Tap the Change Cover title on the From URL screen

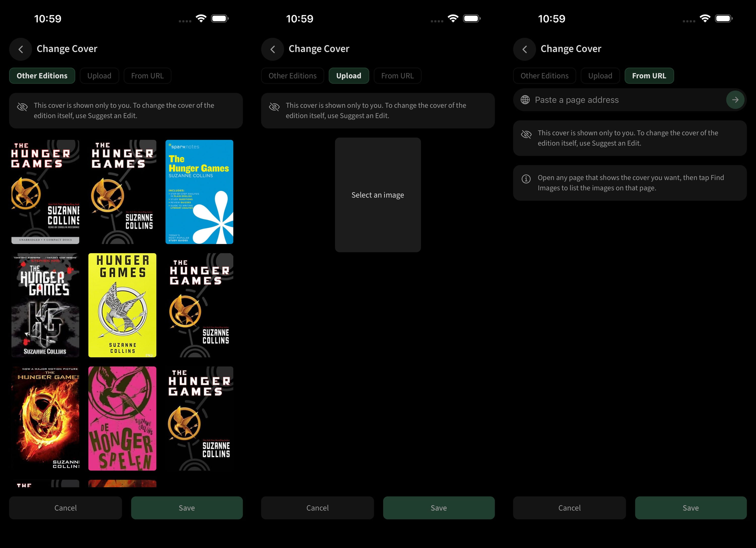pyautogui.click(x=571, y=49)
